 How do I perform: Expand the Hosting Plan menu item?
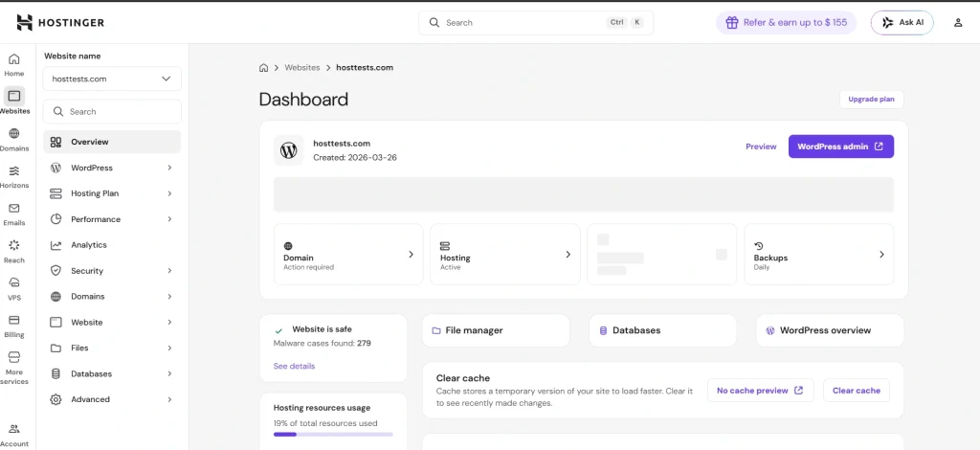(x=169, y=193)
